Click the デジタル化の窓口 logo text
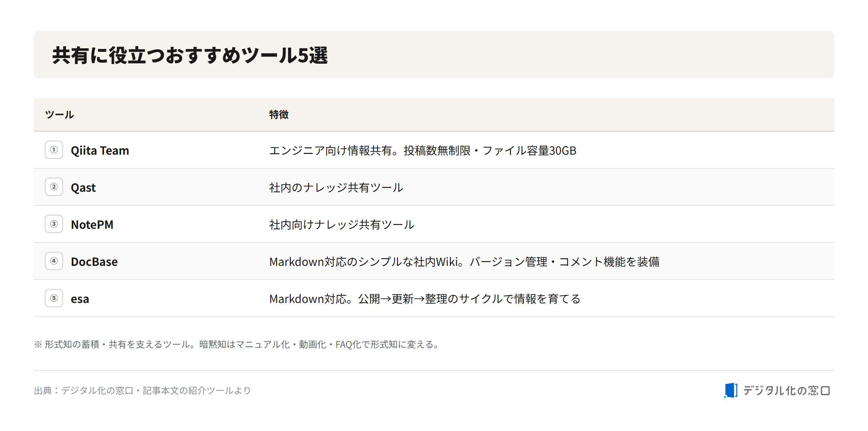 pos(786,390)
